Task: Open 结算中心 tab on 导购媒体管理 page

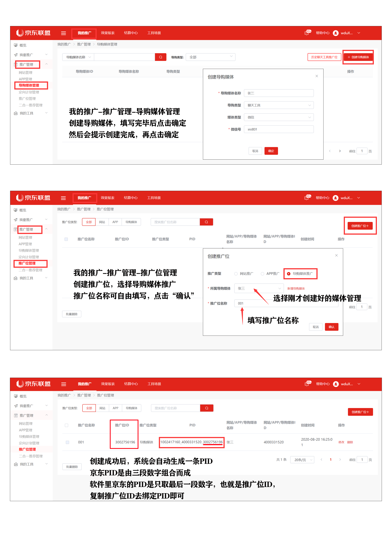Action: (x=131, y=33)
